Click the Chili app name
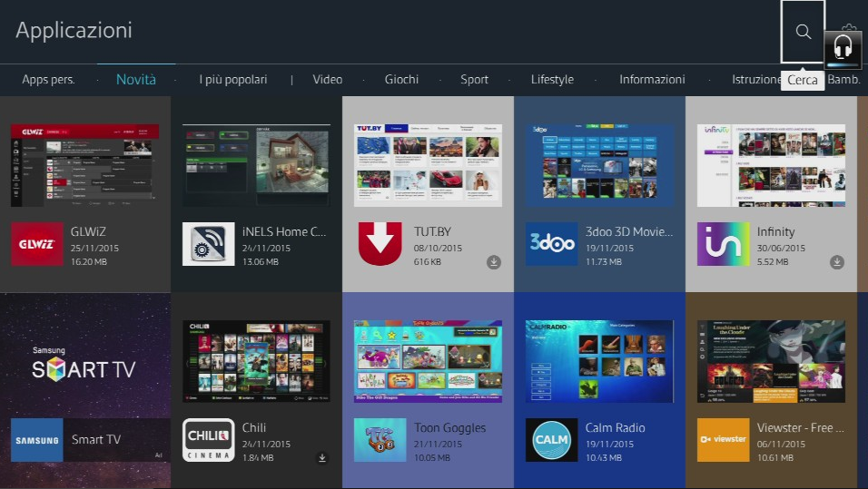The width and height of the screenshot is (868, 489). 253,427
